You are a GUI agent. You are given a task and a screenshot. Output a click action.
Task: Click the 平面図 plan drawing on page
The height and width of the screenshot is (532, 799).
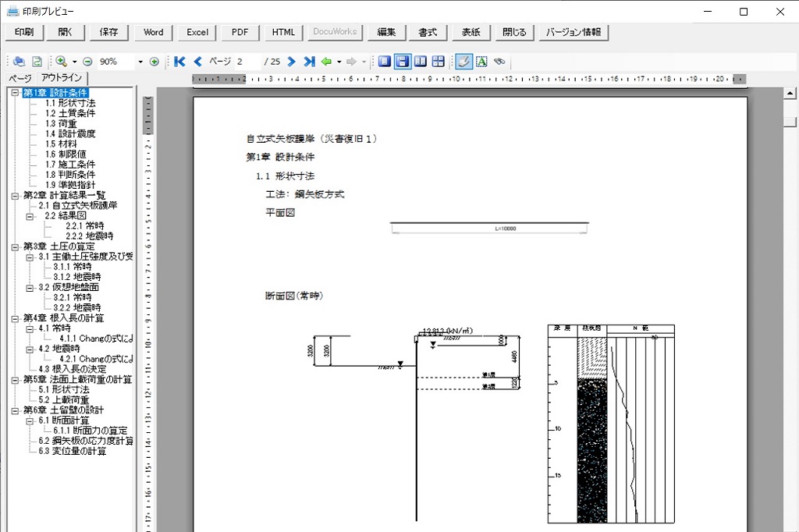(489, 228)
